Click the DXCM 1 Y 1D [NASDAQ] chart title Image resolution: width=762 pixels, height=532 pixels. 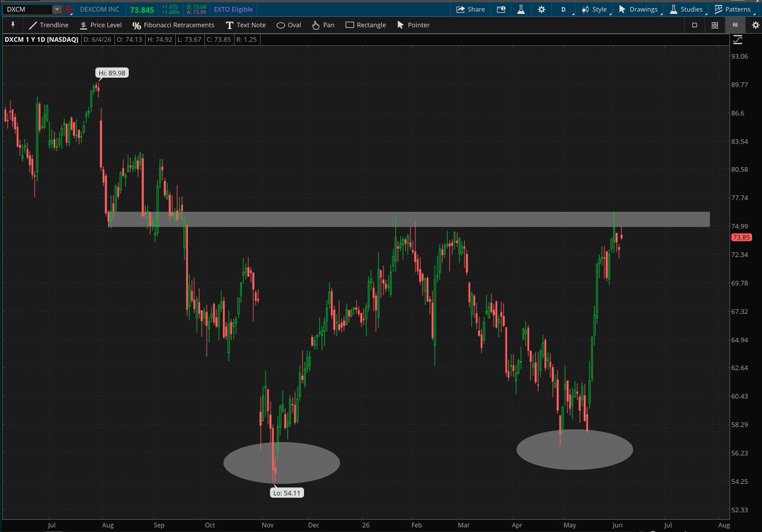(x=42, y=40)
